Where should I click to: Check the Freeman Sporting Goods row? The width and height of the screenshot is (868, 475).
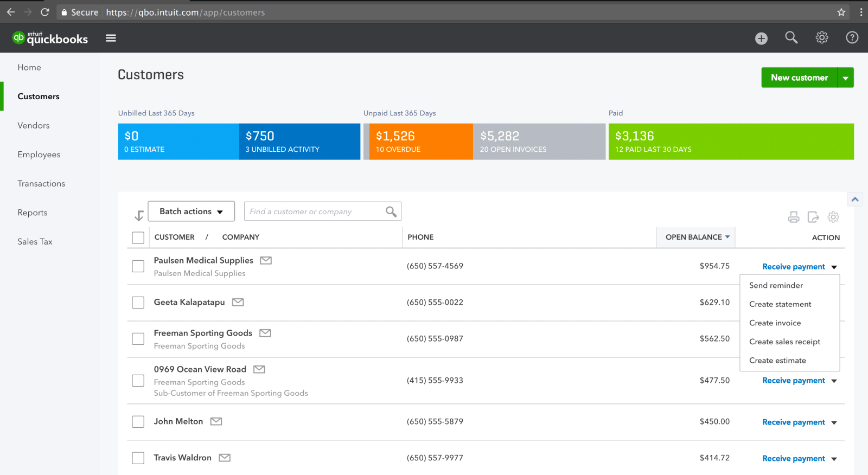point(138,339)
